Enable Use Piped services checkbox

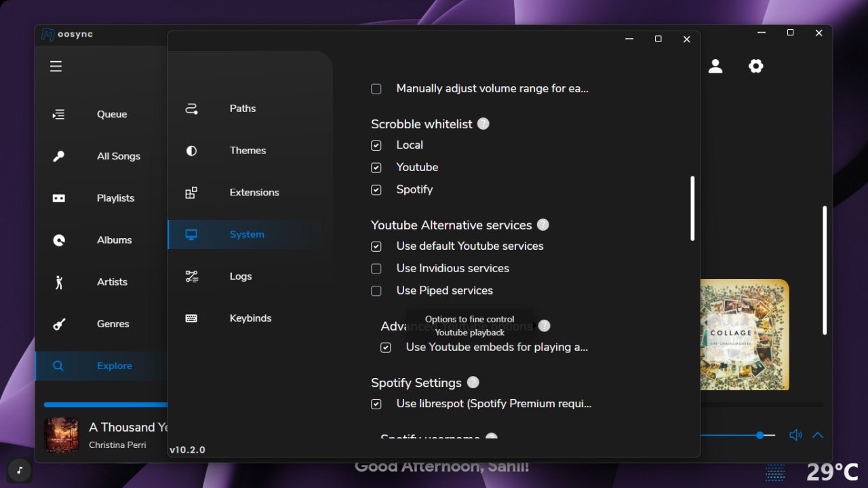coord(376,291)
